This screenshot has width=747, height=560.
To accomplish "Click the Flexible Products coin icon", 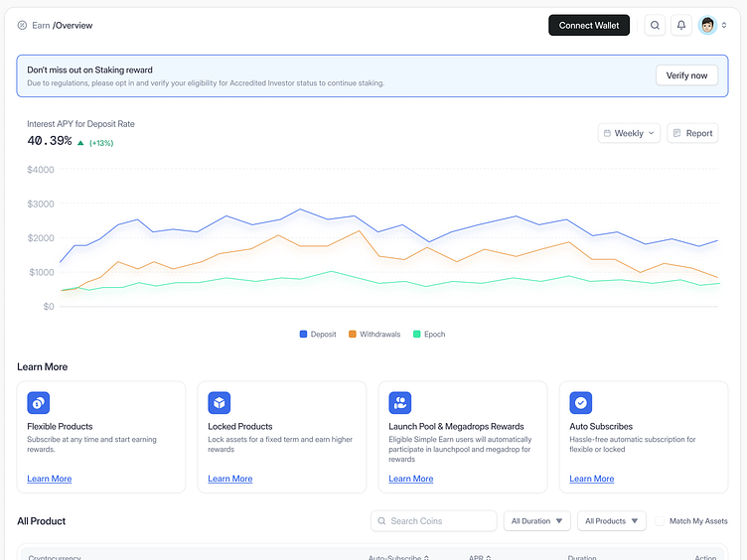I will pos(38,402).
